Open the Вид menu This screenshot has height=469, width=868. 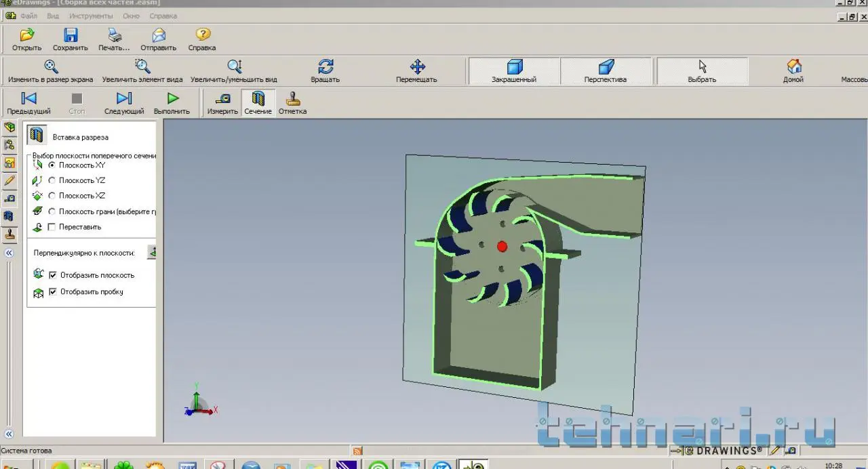53,16
